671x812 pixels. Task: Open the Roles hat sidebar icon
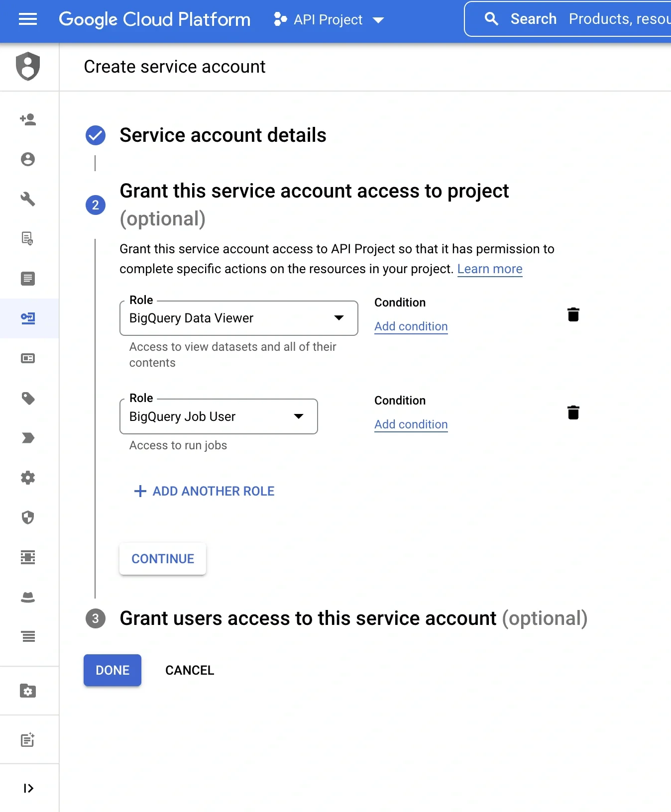28,597
